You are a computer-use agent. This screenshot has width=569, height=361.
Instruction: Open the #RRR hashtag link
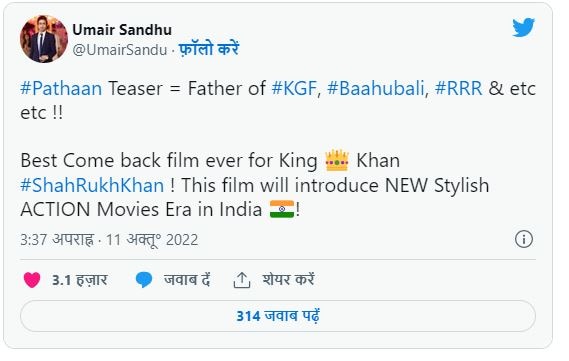click(x=459, y=89)
